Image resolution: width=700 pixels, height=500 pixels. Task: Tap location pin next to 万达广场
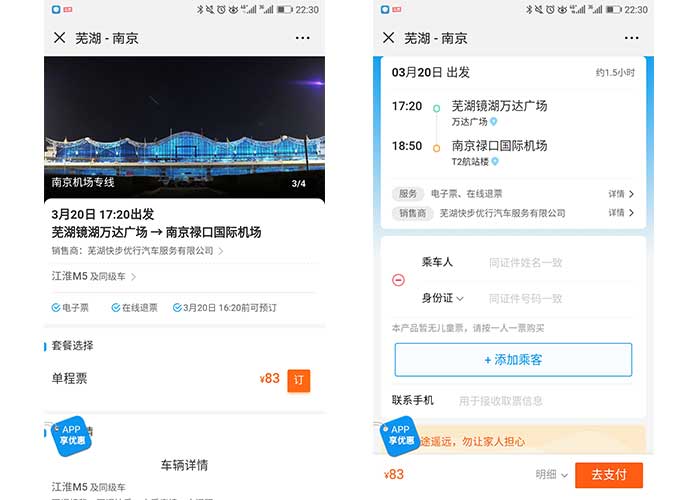(x=493, y=122)
